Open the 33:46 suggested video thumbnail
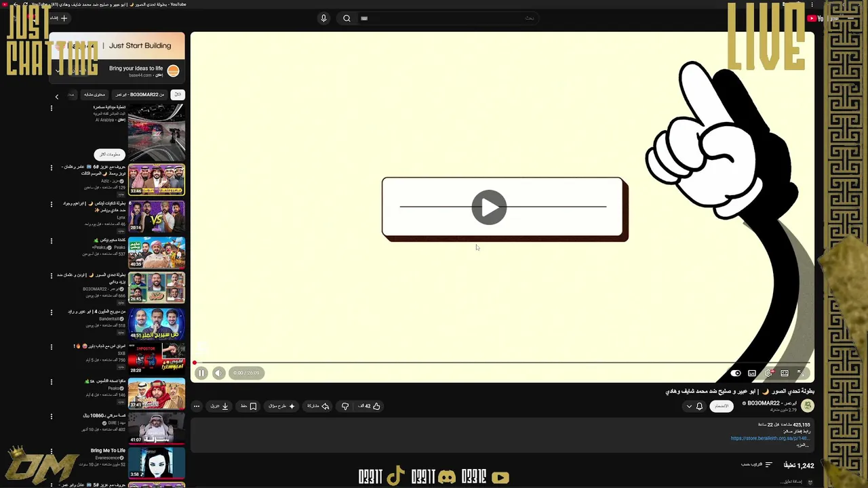 coord(157,180)
